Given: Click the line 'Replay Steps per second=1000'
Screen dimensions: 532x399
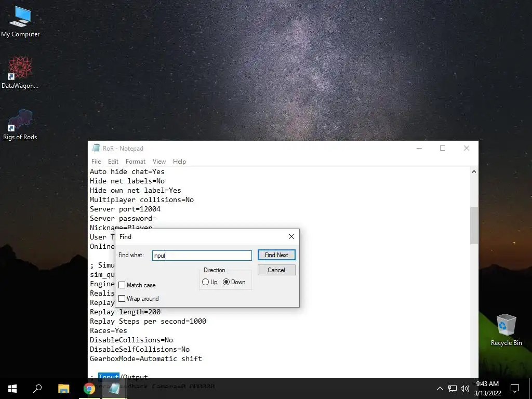Looking at the screenshot, I should 148,321.
